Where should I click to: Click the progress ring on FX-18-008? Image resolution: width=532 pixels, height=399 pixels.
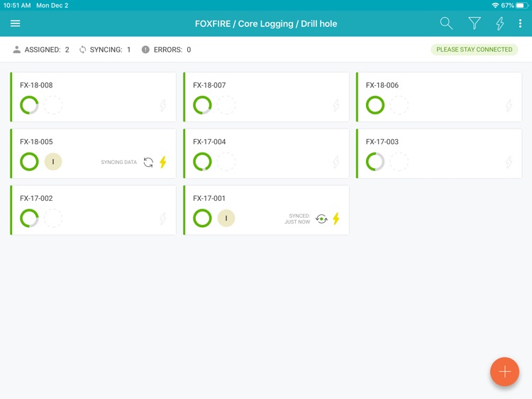(x=29, y=105)
